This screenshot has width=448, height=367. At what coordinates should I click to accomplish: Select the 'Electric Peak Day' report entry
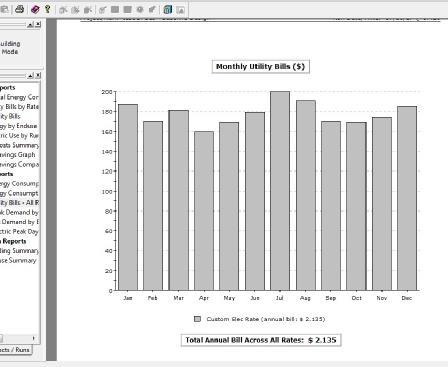(x=19, y=231)
